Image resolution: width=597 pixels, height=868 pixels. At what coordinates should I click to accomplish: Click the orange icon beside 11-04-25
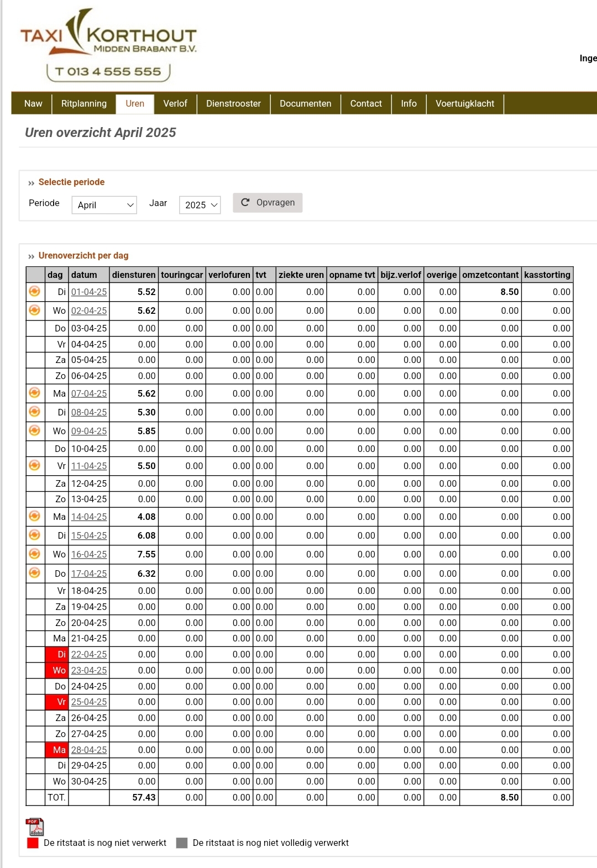coord(34,465)
